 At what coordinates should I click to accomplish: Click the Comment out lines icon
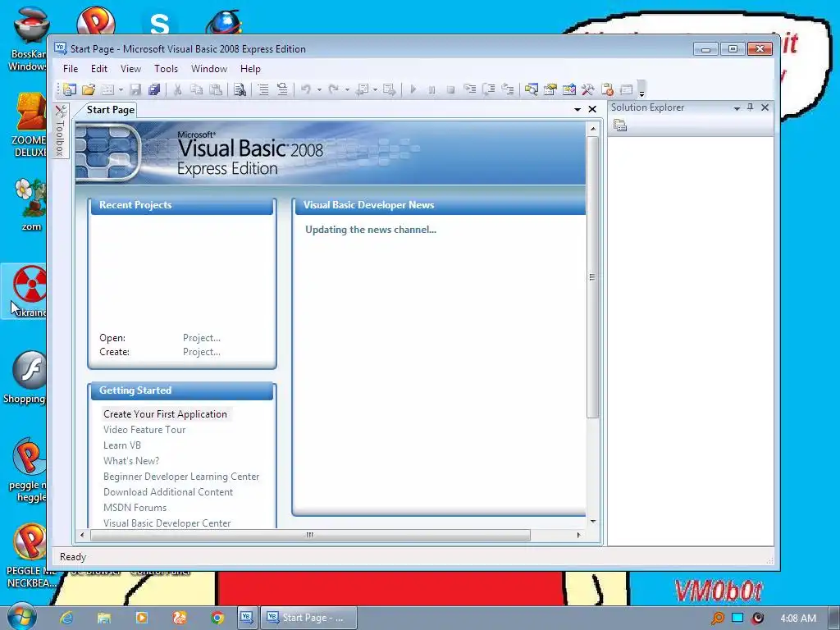coord(263,89)
